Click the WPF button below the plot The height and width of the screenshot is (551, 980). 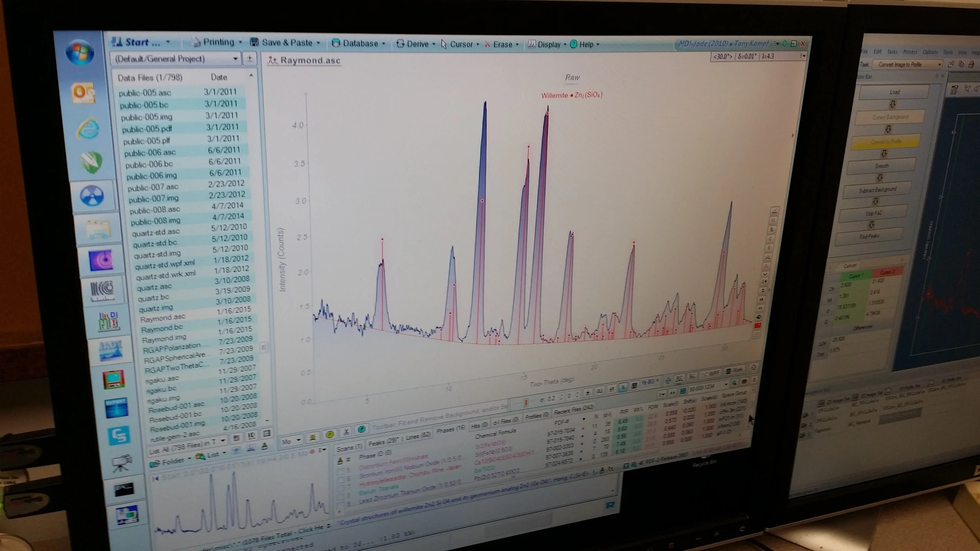coord(711,373)
